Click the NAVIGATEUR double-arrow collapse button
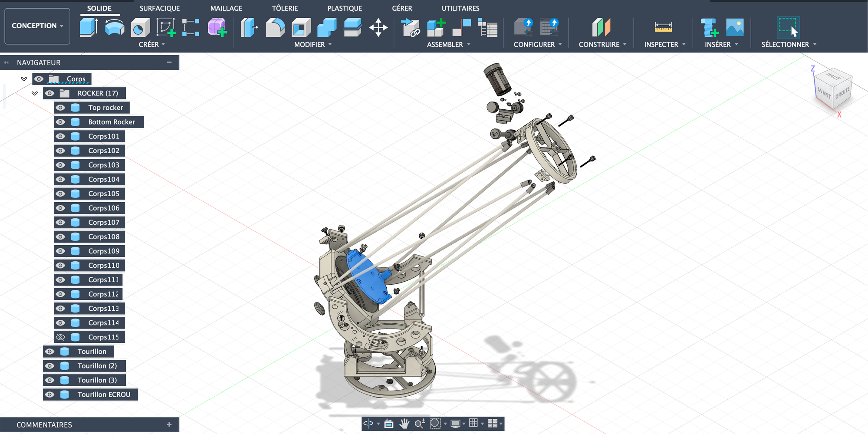Image resolution: width=868 pixels, height=434 pixels. pyautogui.click(x=7, y=62)
